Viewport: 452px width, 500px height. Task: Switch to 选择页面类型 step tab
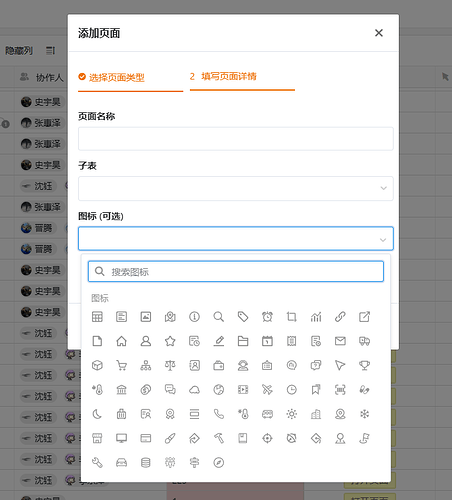(x=116, y=77)
